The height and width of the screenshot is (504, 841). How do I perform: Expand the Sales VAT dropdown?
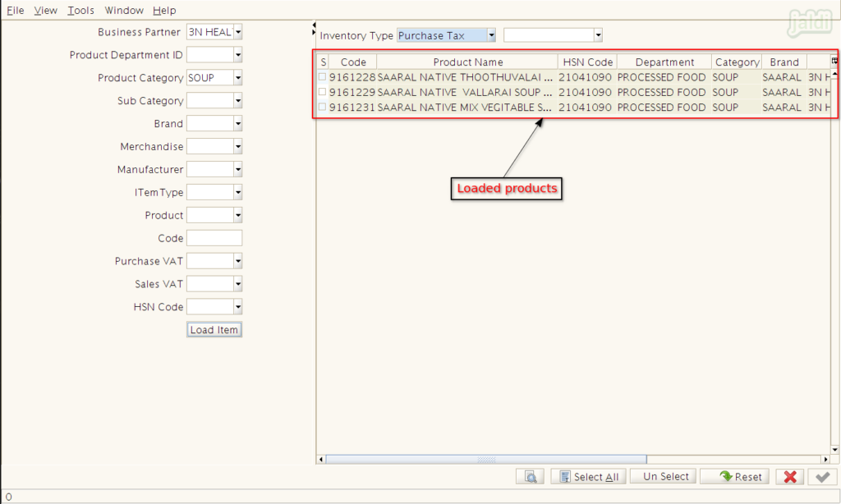tap(238, 284)
